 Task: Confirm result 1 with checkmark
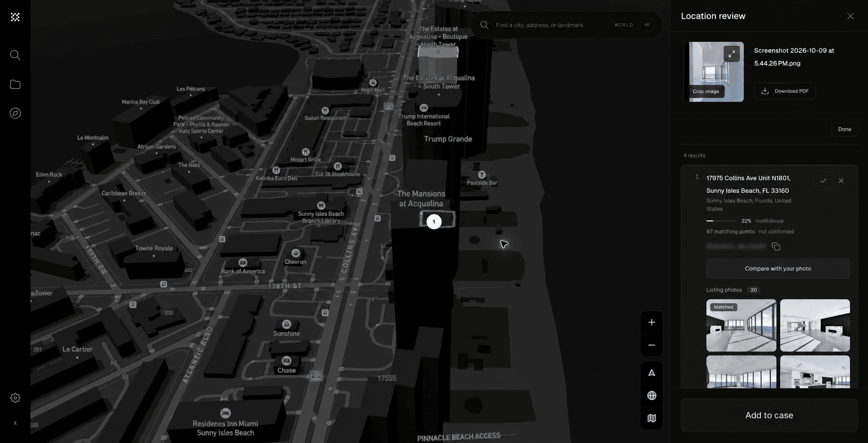click(x=823, y=180)
